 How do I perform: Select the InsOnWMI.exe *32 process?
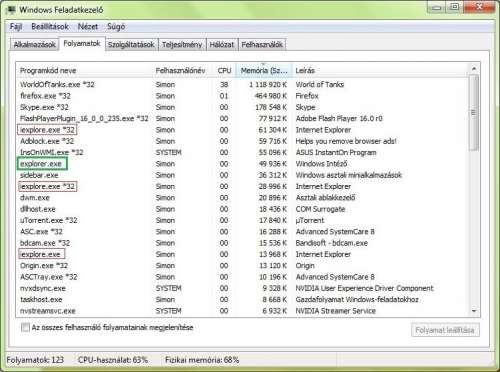pyautogui.click(x=242, y=153)
